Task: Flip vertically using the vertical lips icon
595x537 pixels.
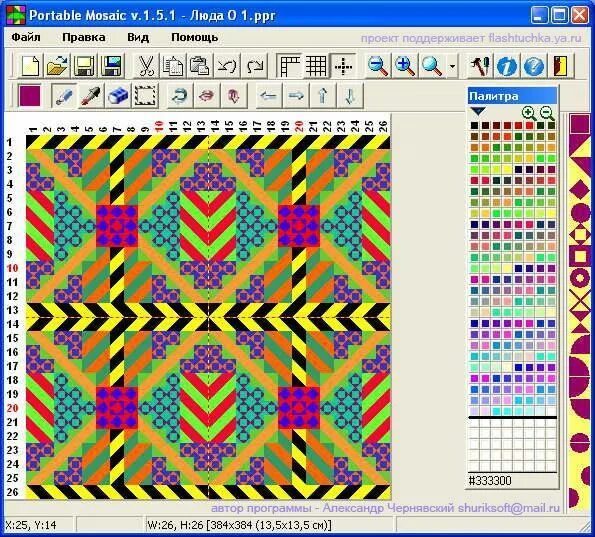Action: click(x=234, y=96)
